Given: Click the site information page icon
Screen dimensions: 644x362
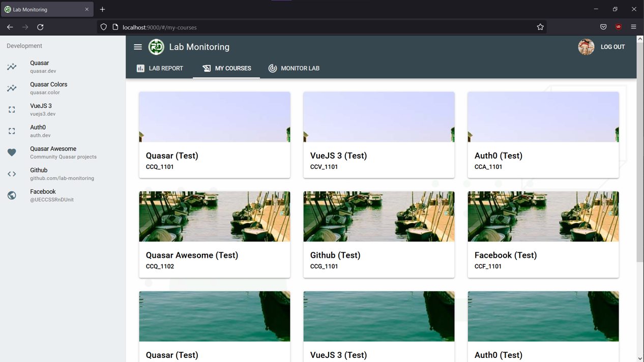Looking at the screenshot, I should 115,27.
